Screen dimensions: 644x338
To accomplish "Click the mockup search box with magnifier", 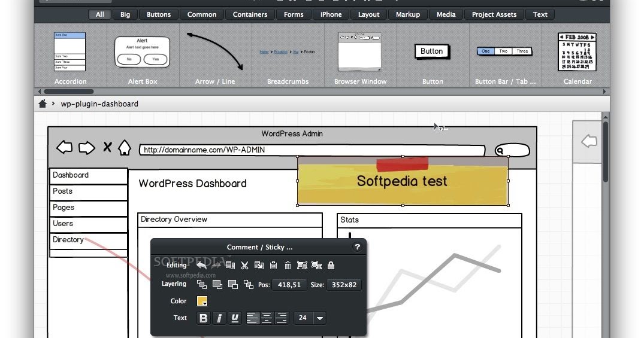I will pos(512,151).
